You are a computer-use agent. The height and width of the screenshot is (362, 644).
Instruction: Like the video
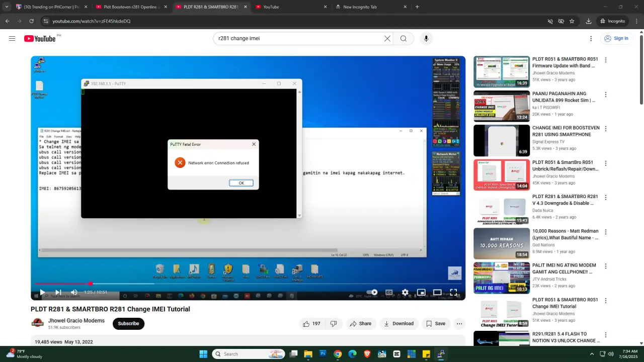pos(312,324)
